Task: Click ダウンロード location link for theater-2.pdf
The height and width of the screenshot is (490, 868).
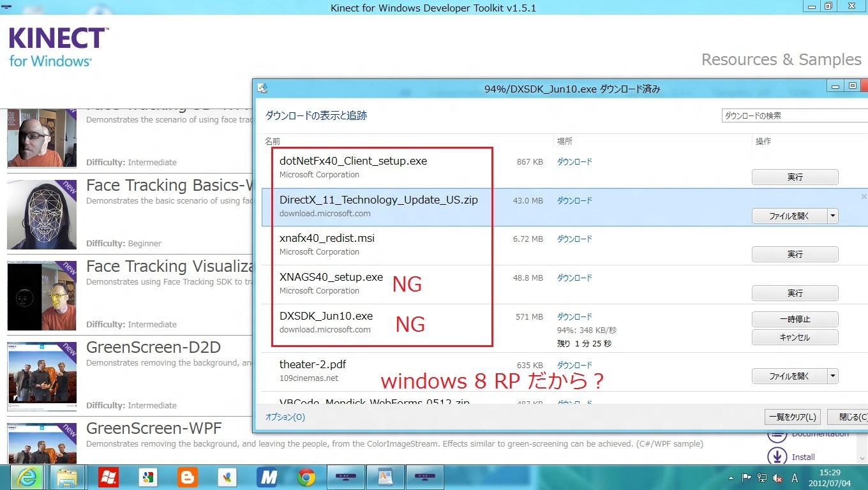Action: [574, 365]
